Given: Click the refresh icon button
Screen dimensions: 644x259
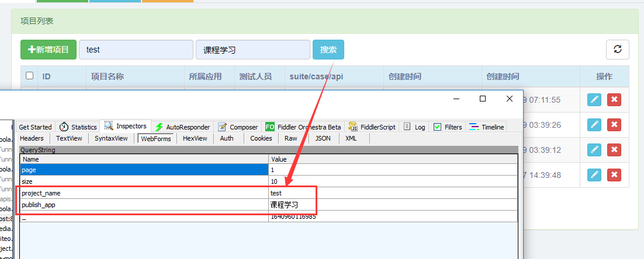Looking at the screenshot, I should [618, 50].
